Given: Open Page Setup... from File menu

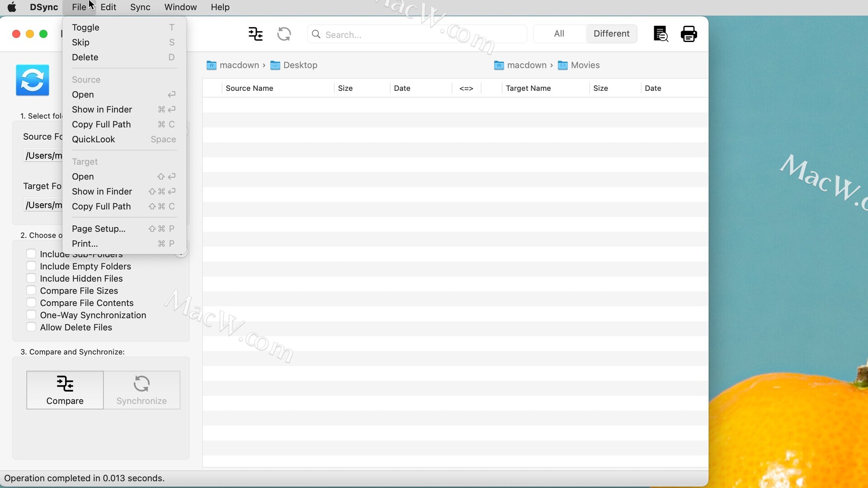Looking at the screenshot, I should pyautogui.click(x=124, y=229).
